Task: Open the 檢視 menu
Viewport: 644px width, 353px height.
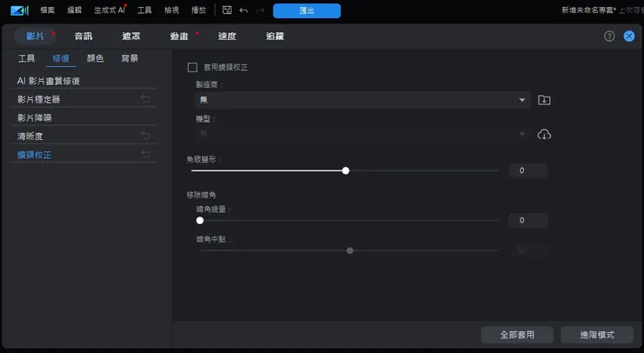Action: pos(171,10)
